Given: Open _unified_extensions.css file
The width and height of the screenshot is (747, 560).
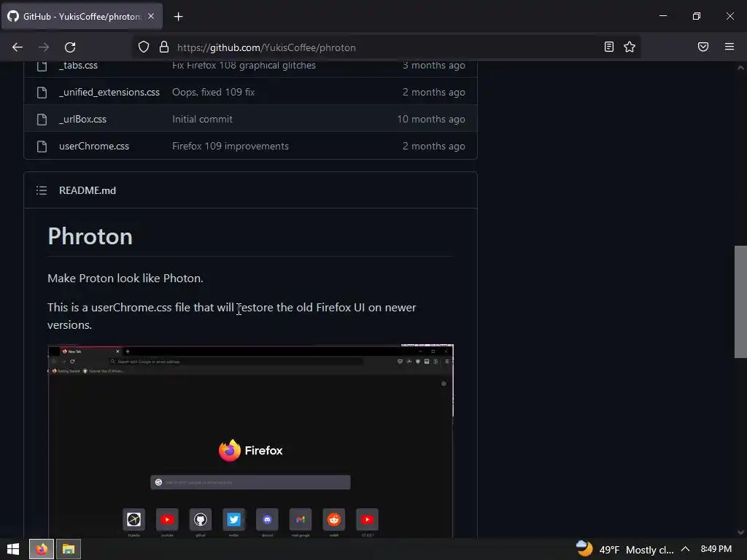Looking at the screenshot, I should tap(109, 92).
